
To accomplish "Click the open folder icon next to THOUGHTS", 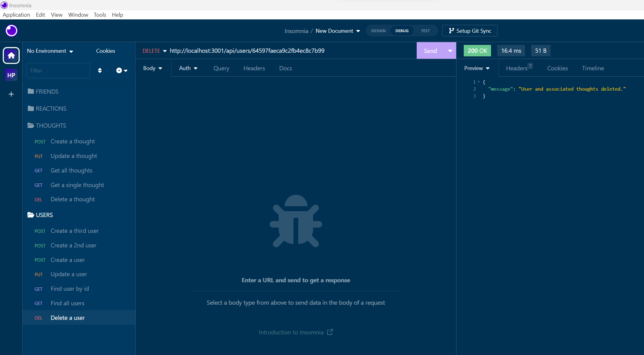I will [31, 125].
